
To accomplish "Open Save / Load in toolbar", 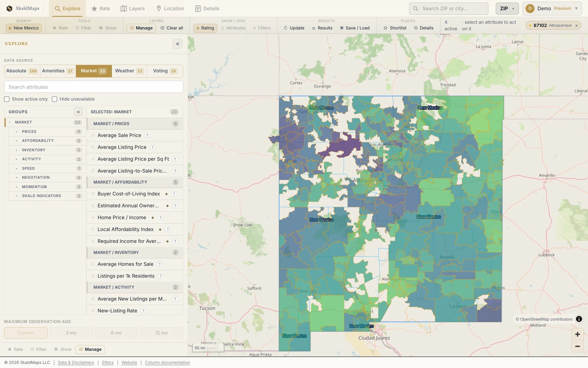I will [x=355, y=28].
